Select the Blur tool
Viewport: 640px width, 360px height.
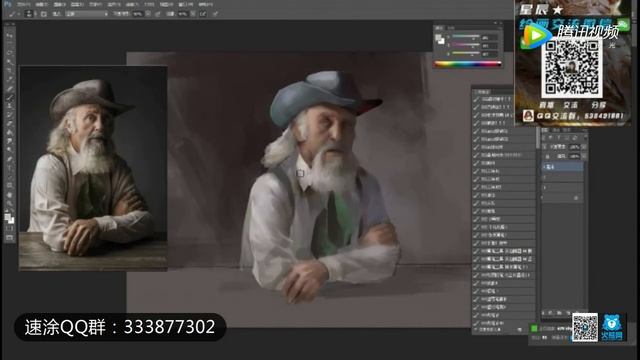(9, 141)
